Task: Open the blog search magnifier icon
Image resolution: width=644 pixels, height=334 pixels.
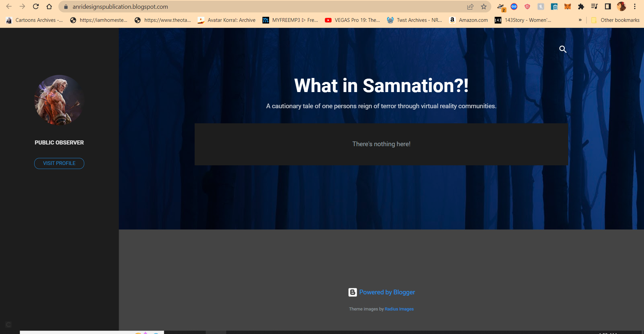Action: click(x=563, y=49)
